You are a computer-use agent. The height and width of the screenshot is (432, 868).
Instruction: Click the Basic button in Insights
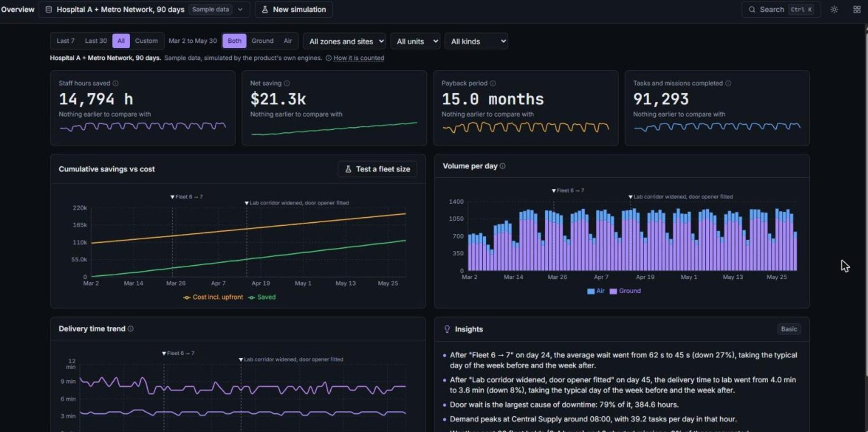coord(789,329)
